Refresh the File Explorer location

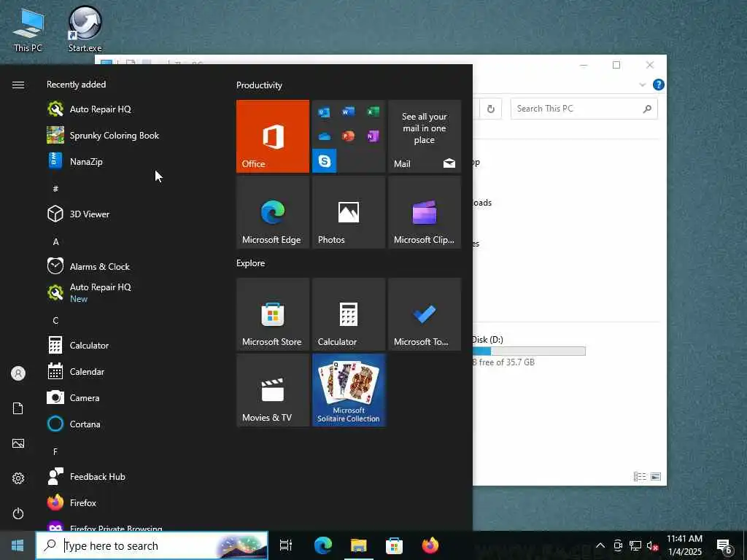tap(490, 109)
